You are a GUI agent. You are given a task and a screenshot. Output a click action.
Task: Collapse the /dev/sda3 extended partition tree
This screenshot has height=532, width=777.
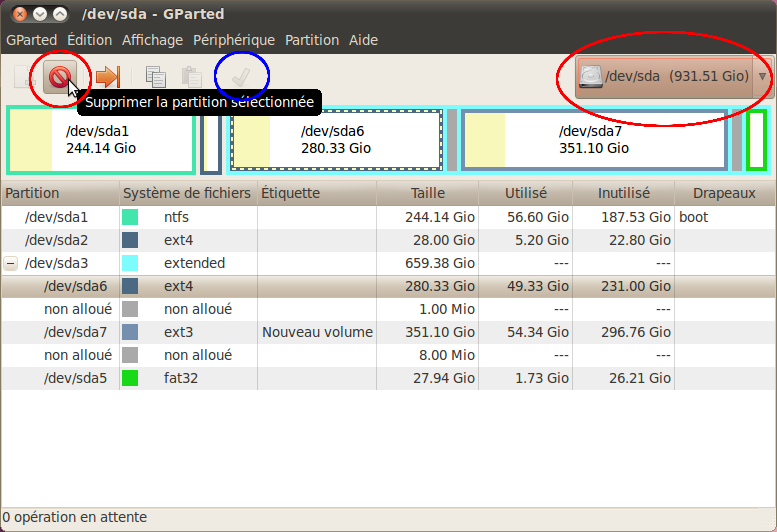tap(10, 263)
